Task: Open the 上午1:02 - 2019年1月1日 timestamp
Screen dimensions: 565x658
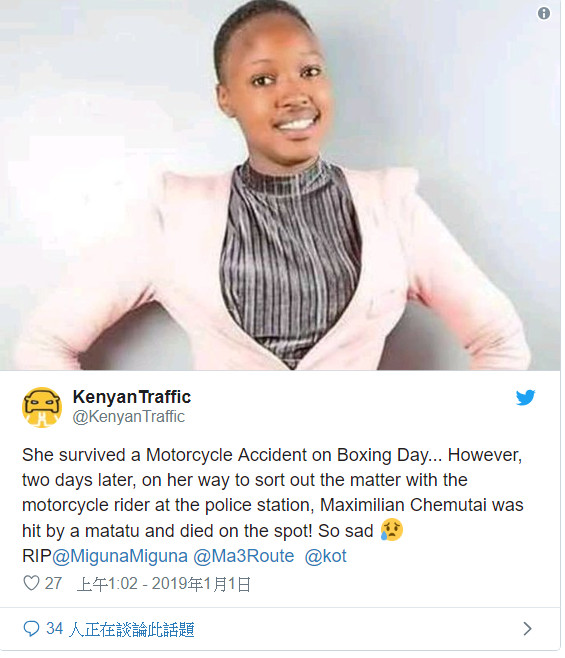Action: pos(164,584)
